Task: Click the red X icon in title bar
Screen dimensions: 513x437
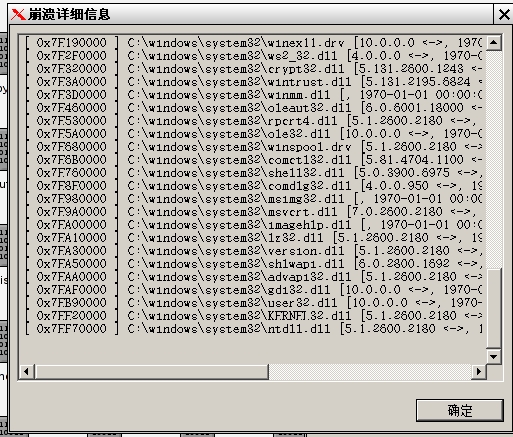Action: click(x=18, y=14)
